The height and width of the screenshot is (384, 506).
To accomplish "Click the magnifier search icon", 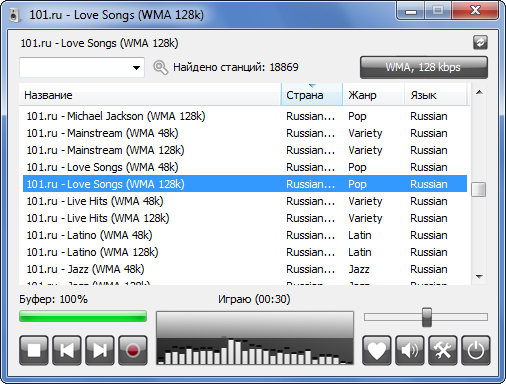I will click(x=160, y=67).
